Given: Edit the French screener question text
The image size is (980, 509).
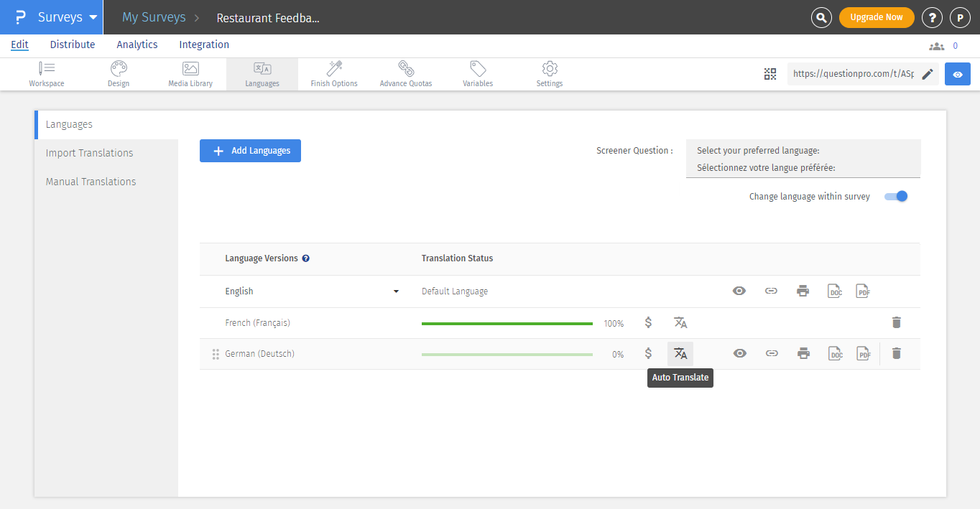Looking at the screenshot, I should tap(766, 168).
